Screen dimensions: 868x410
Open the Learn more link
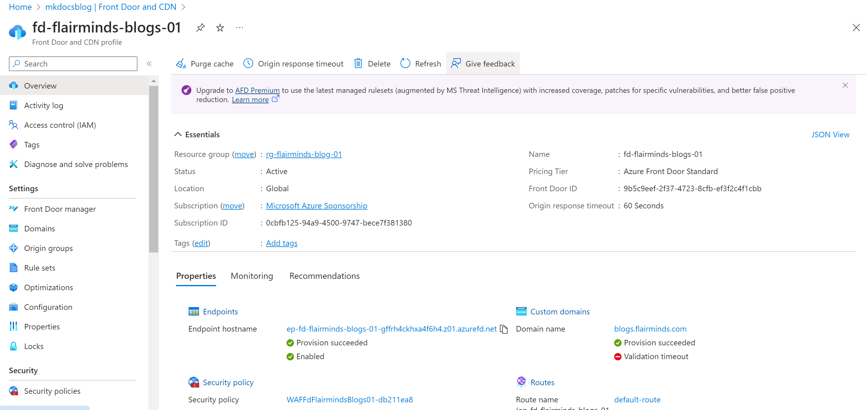pyautogui.click(x=250, y=100)
